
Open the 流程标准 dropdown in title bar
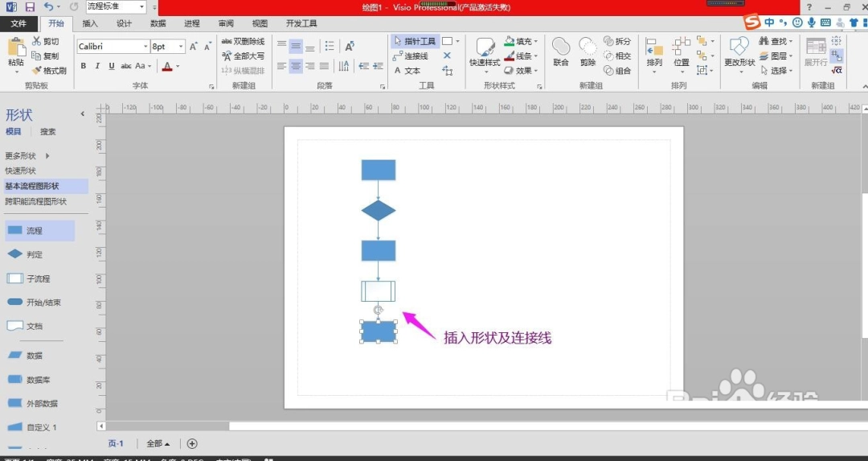click(141, 6)
